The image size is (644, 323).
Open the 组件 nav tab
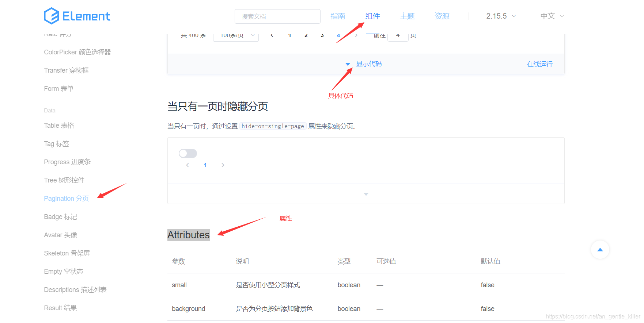point(372,16)
